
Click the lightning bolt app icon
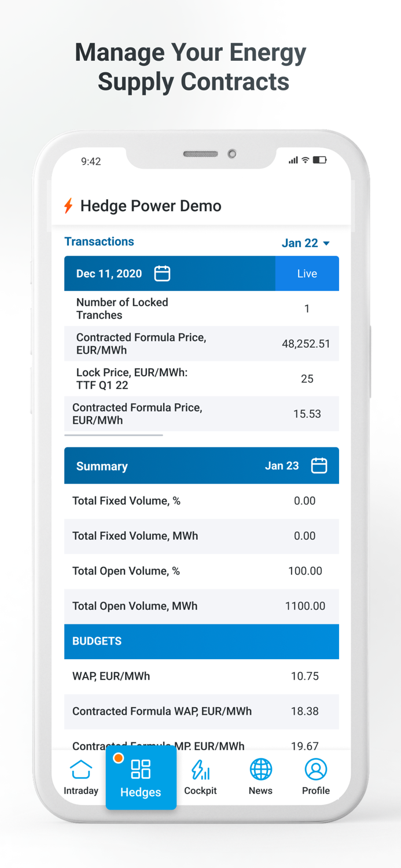69,205
